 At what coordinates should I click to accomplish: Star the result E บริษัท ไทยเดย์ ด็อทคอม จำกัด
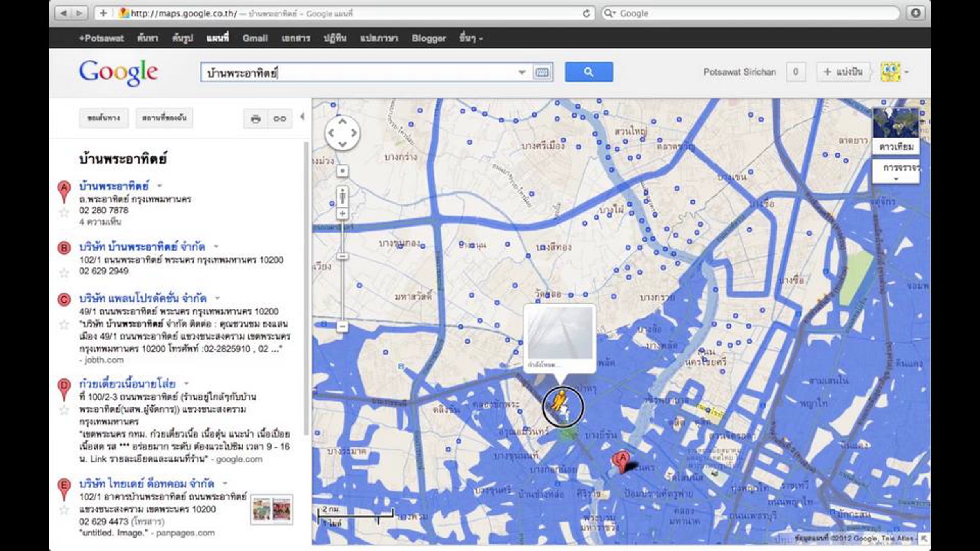pyautogui.click(x=64, y=510)
